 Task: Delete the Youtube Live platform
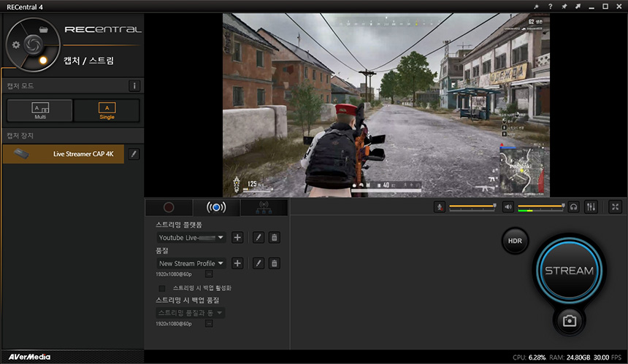click(x=275, y=238)
